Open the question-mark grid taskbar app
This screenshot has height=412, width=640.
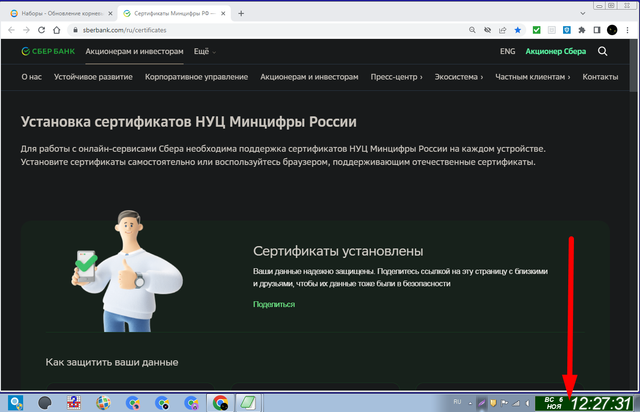tap(74, 403)
